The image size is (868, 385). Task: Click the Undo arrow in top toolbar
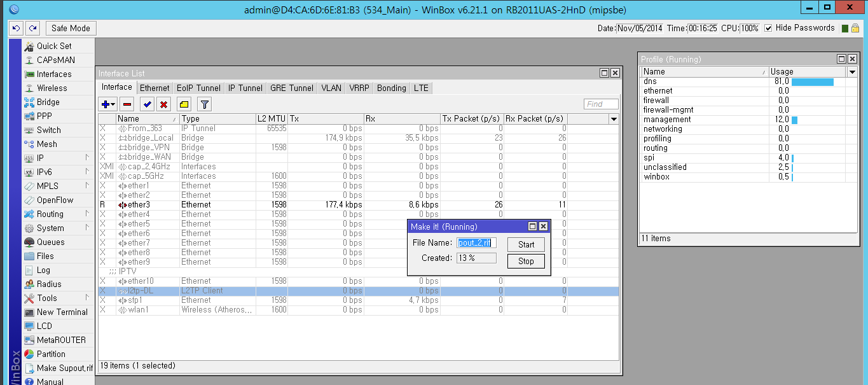tap(16, 28)
